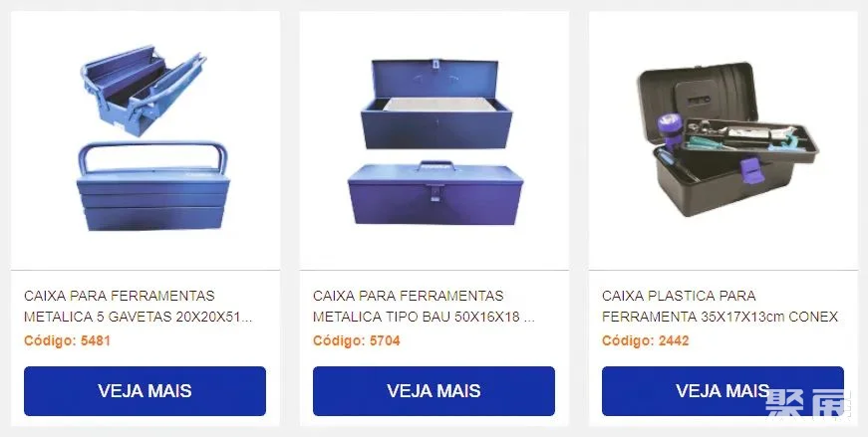
Task: Select VEJA MAIS for the CONEX plastic box
Action: 723,390
